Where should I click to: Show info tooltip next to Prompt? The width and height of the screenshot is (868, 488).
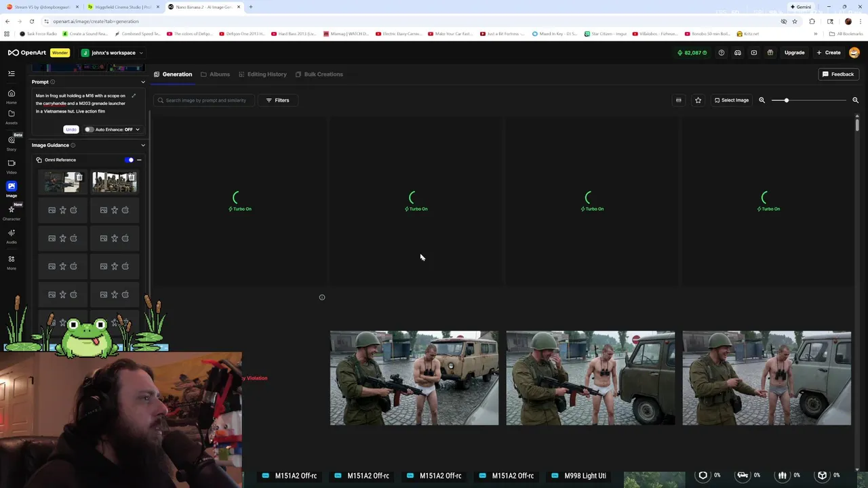tap(52, 82)
